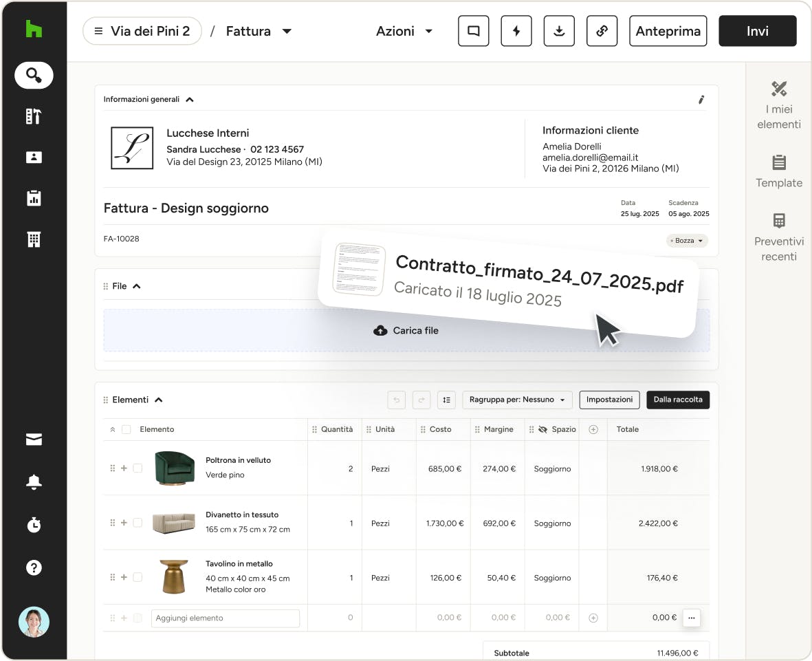
Task: Copy link using the chain icon
Action: point(602,31)
